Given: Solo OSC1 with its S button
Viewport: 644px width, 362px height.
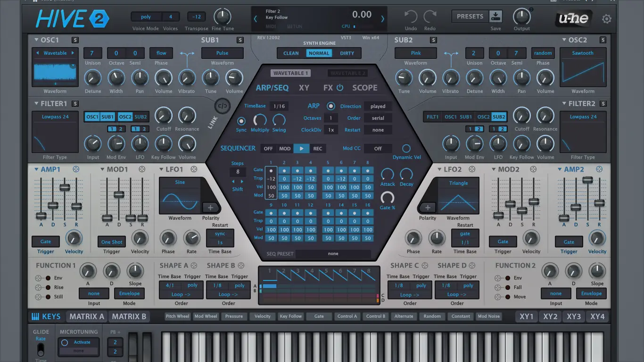Looking at the screenshot, I should point(75,40).
